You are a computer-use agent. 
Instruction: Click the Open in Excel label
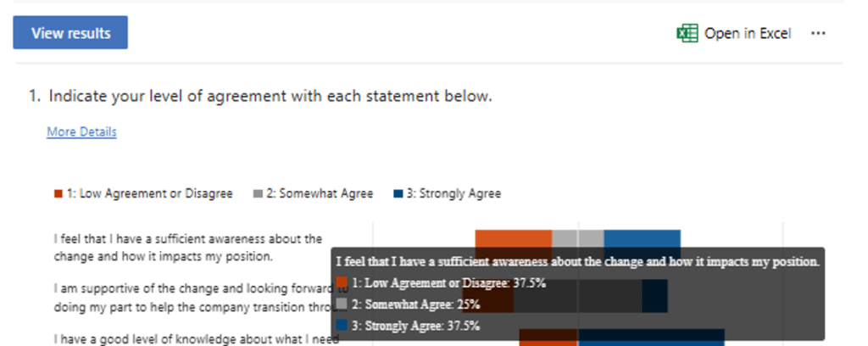tap(747, 33)
